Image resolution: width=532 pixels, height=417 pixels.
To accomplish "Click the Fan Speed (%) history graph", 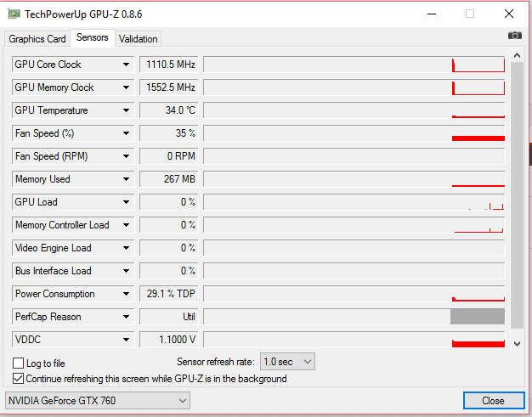I will coord(354,133).
